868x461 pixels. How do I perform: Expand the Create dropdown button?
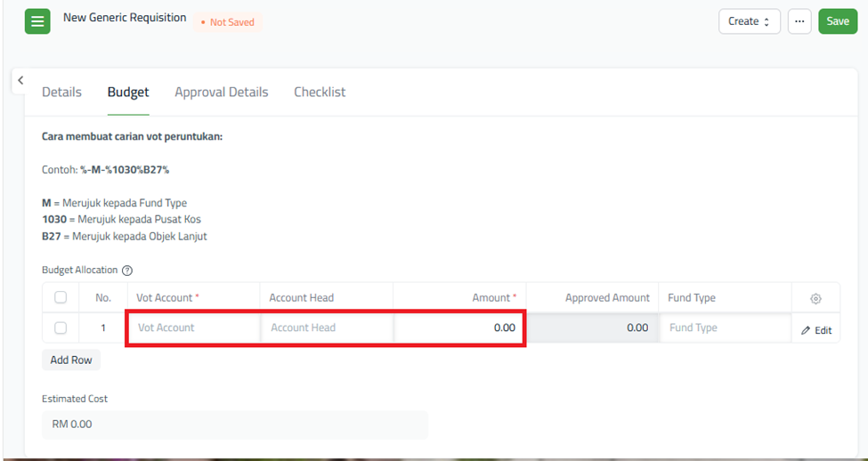[749, 21]
